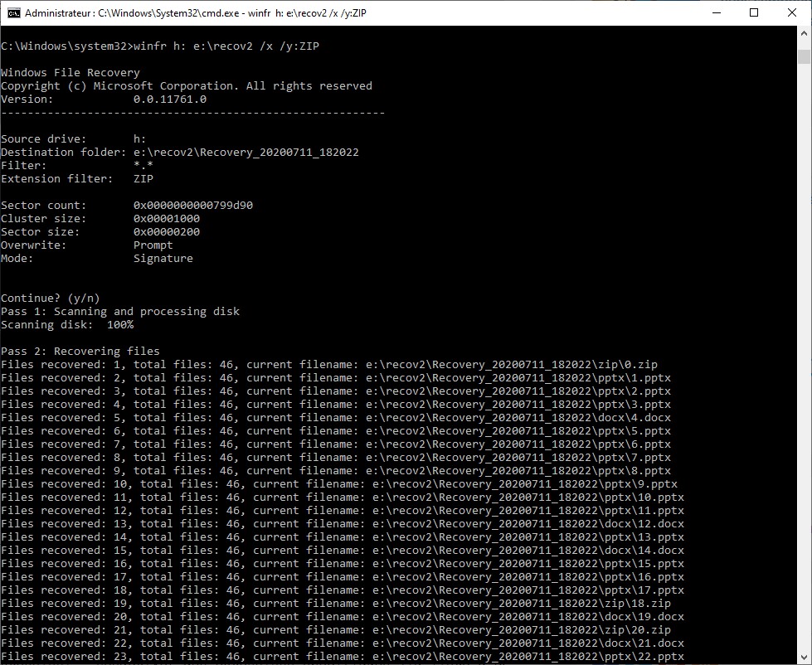812x665 pixels.
Task: Click the line ending with docx\14.docx
Action: coord(343,551)
